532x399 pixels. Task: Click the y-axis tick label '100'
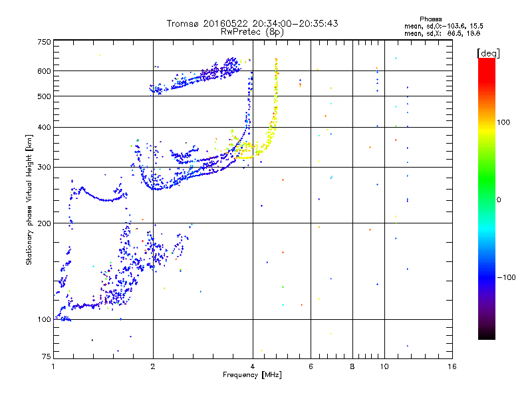[x=44, y=319]
